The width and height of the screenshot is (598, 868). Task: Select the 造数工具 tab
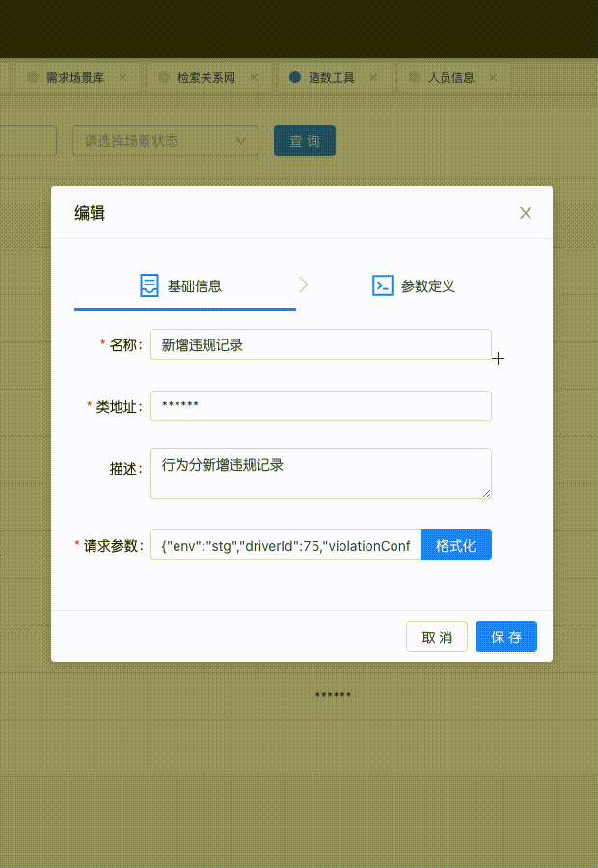pyautogui.click(x=331, y=78)
